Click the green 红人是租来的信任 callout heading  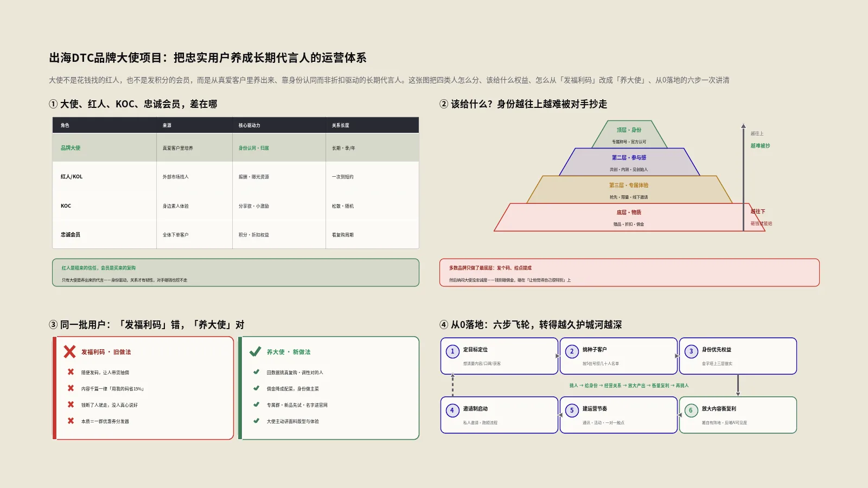(99, 268)
